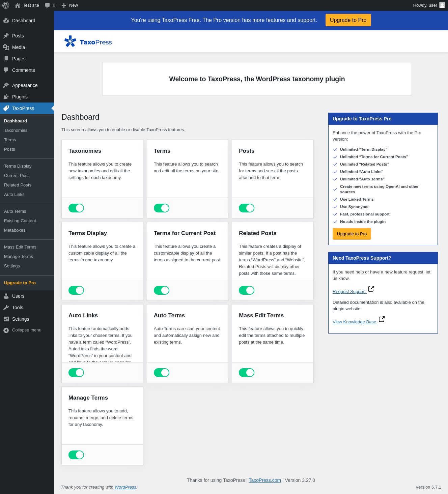Screen dimensions: 448x494
Task: Open the Request Support link
Action: tap(349, 292)
